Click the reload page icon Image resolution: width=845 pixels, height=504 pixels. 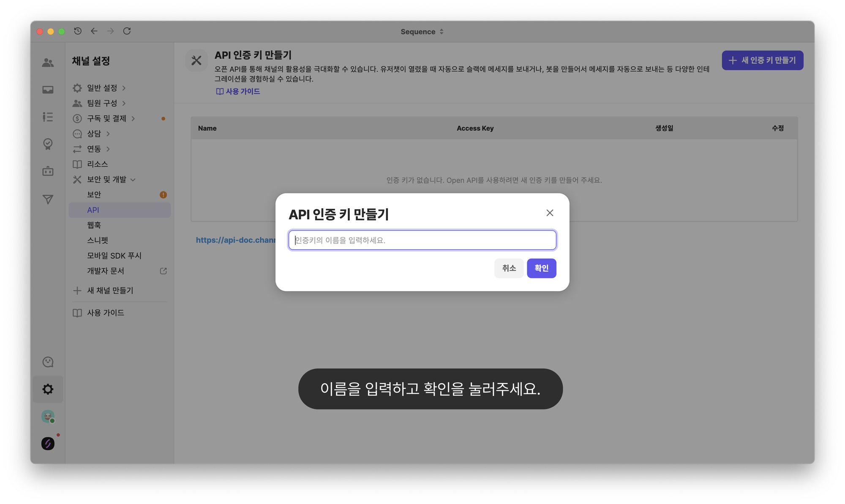(x=127, y=31)
